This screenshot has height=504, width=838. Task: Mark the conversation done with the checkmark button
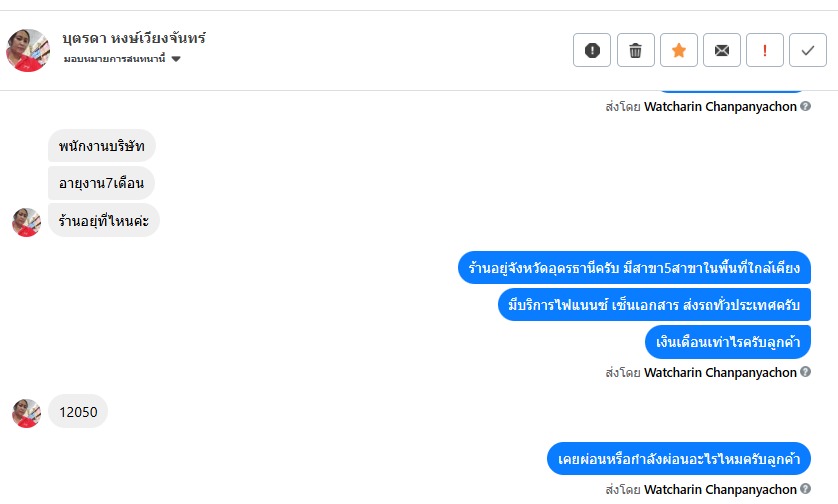tap(808, 50)
